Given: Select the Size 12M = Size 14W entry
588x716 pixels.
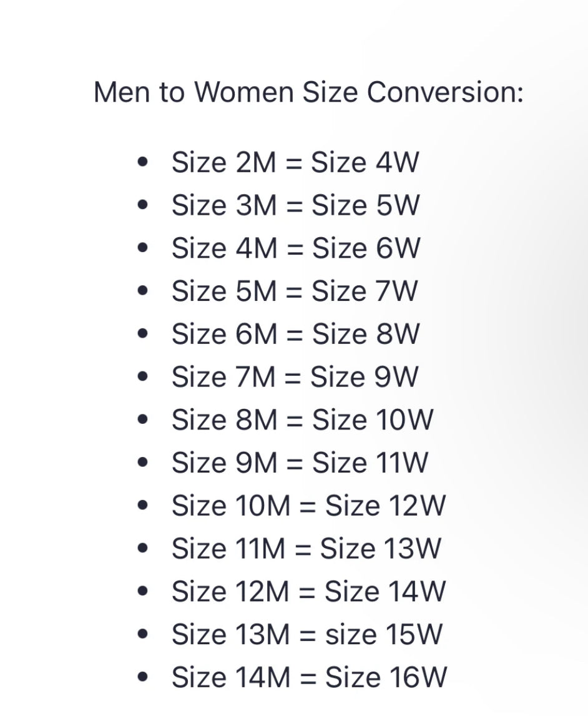Looking at the screenshot, I should click(308, 591).
